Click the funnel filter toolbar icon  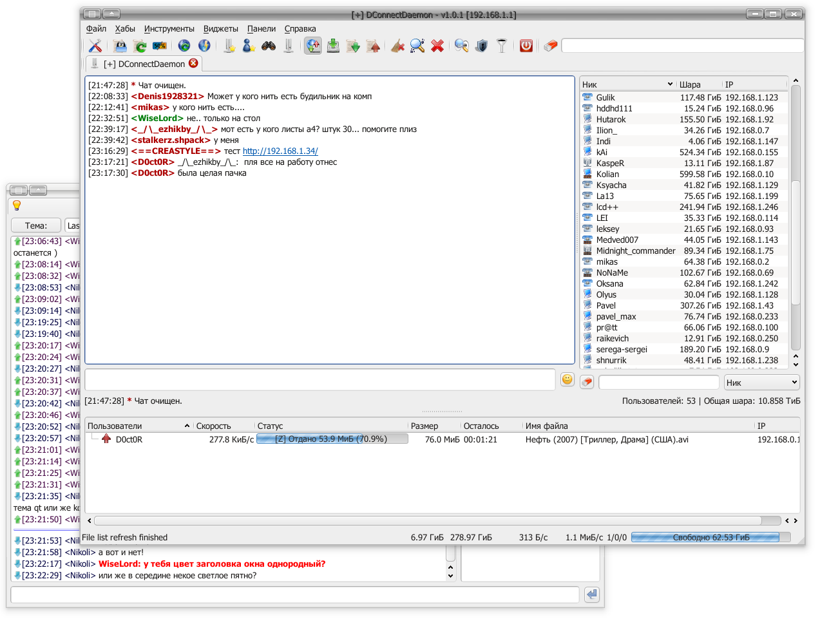(x=502, y=46)
